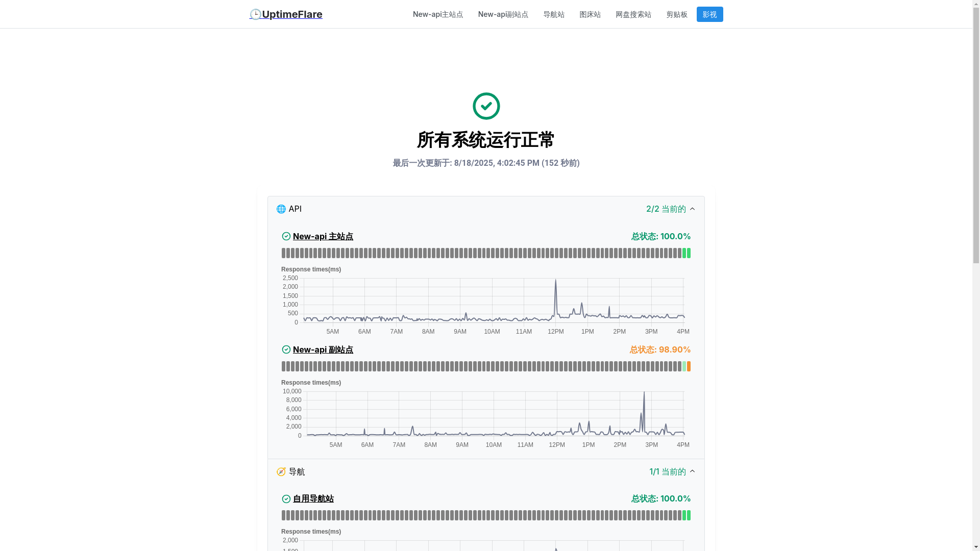Click Response times(ms) label under 自用导航站
Image resolution: width=980 pixels, height=551 pixels.
click(311, 532)
